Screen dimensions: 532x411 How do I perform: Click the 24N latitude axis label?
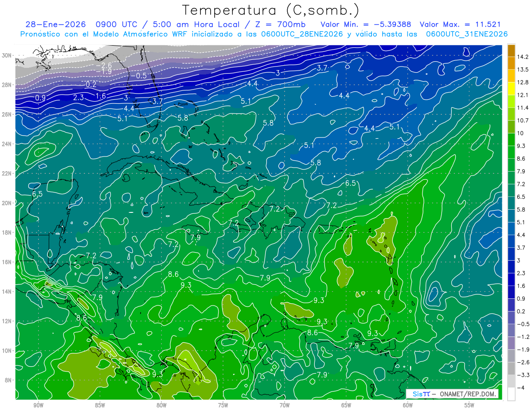(8, 144)
